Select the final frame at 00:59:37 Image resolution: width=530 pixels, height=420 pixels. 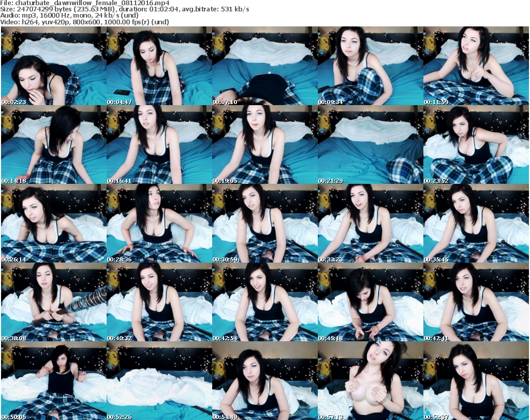(x=476, y=381)
